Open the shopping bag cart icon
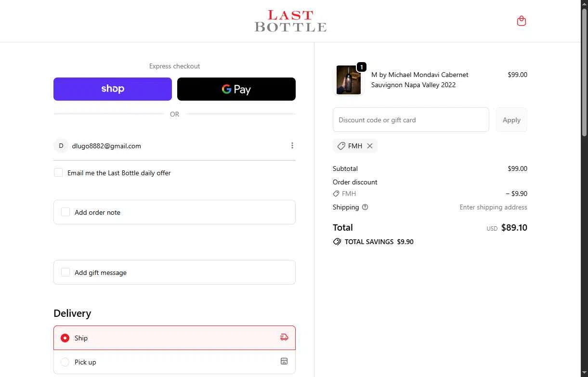 tap(521, 21)
